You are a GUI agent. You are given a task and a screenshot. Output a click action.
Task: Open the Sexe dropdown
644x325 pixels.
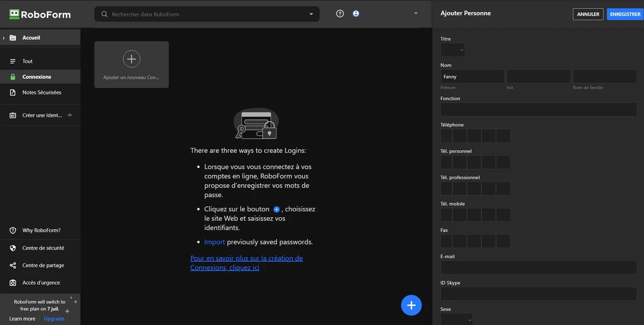457,319
